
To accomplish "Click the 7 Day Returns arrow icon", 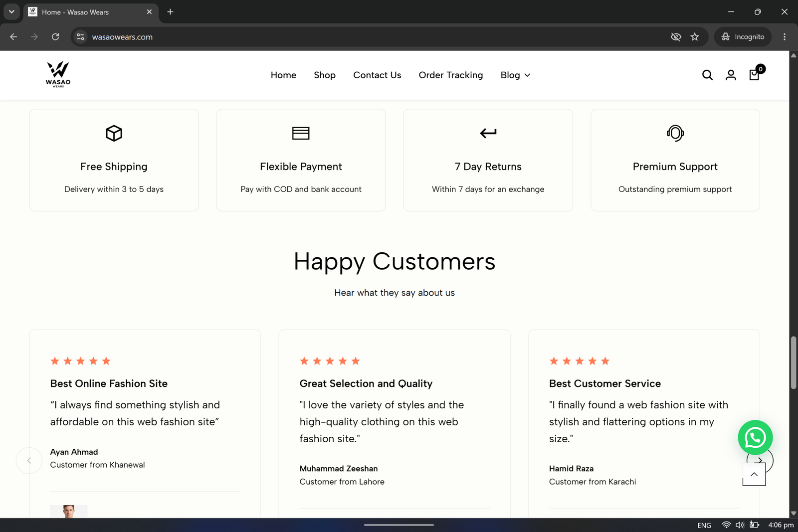I will click(488, 133).
